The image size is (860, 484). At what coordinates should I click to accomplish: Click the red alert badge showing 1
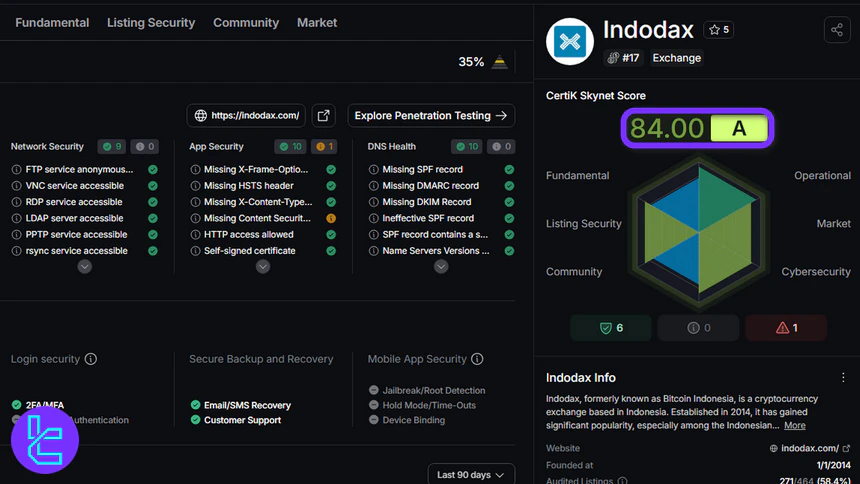click(787, 328)
